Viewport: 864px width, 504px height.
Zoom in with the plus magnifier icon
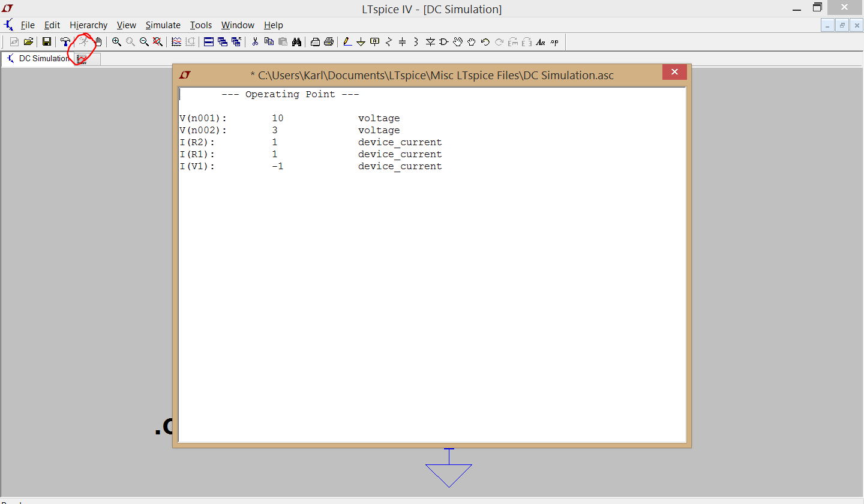116,41
